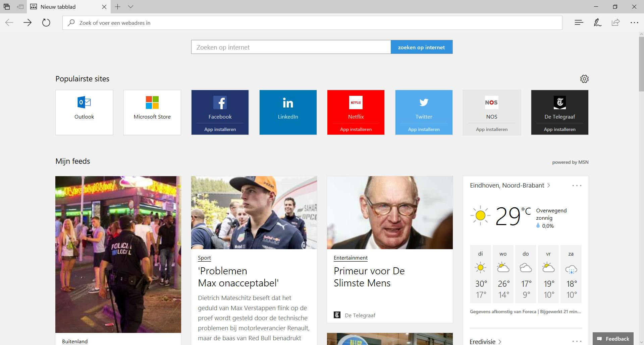644x345 pixels.
Task: Open the Hub favorites icon
Action: (x=579, y=23)
